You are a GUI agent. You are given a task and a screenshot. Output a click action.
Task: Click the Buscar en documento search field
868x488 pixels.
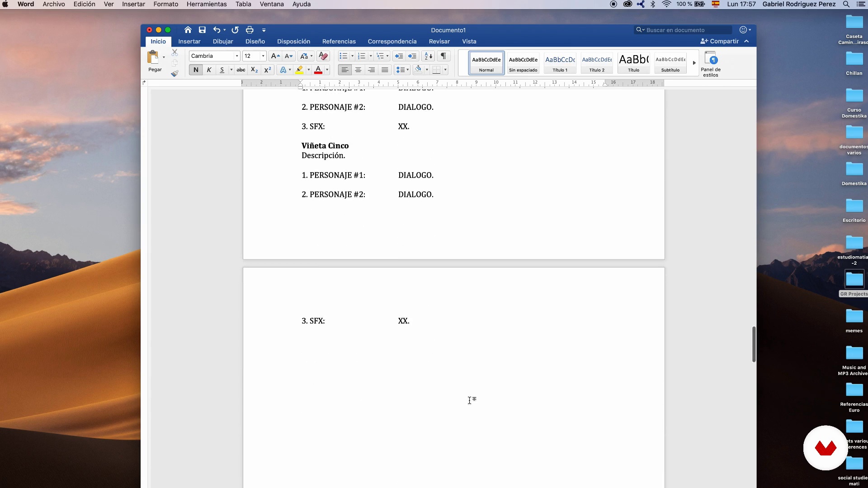683,30
